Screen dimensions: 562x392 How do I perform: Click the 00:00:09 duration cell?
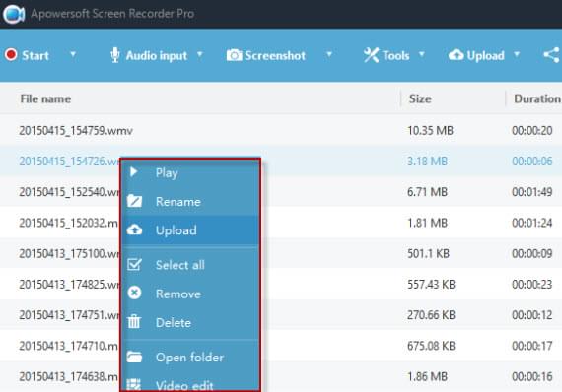pyautogui.click(x=531, y=253)
